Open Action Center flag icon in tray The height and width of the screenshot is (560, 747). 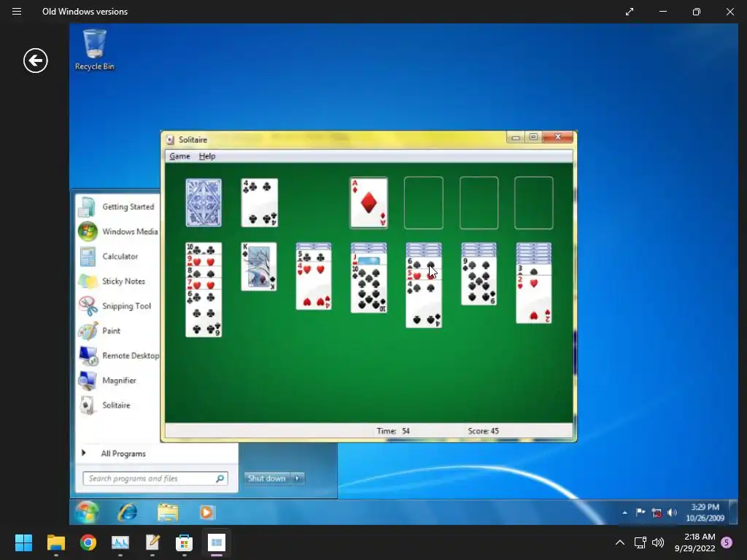640,513
